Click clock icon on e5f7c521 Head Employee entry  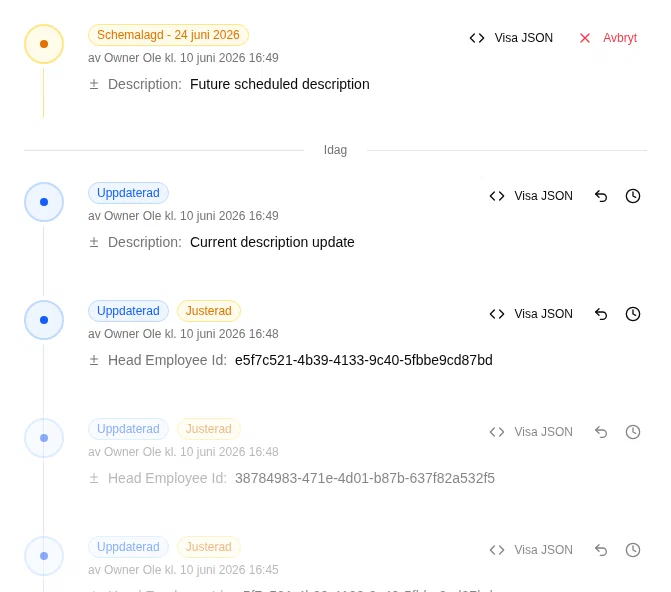click(632, 314)
